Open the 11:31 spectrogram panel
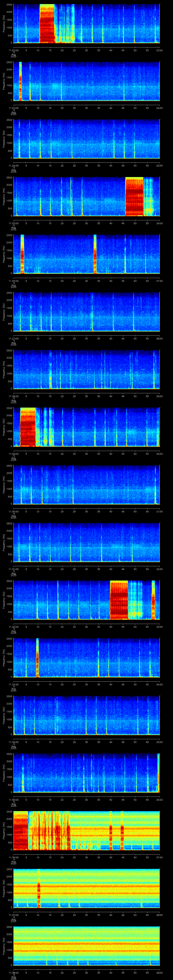This screenshot has height=980, width=173. 86,543
